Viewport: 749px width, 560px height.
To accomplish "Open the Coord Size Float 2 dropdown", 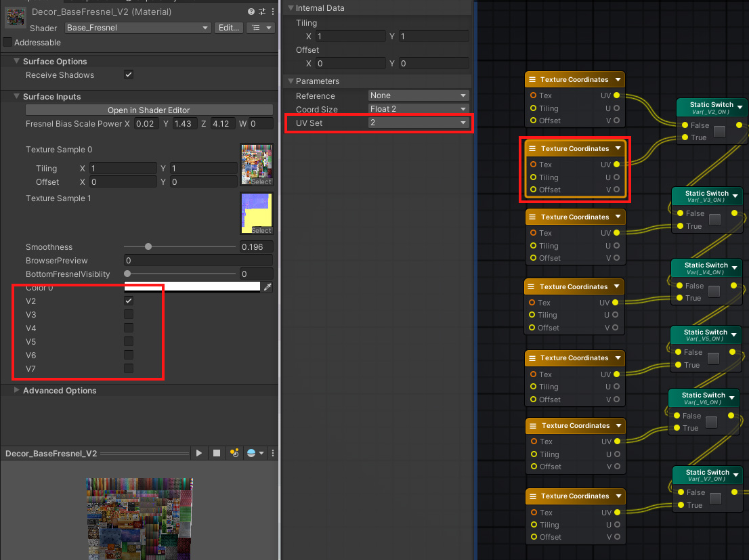I will tap(419, 109).
